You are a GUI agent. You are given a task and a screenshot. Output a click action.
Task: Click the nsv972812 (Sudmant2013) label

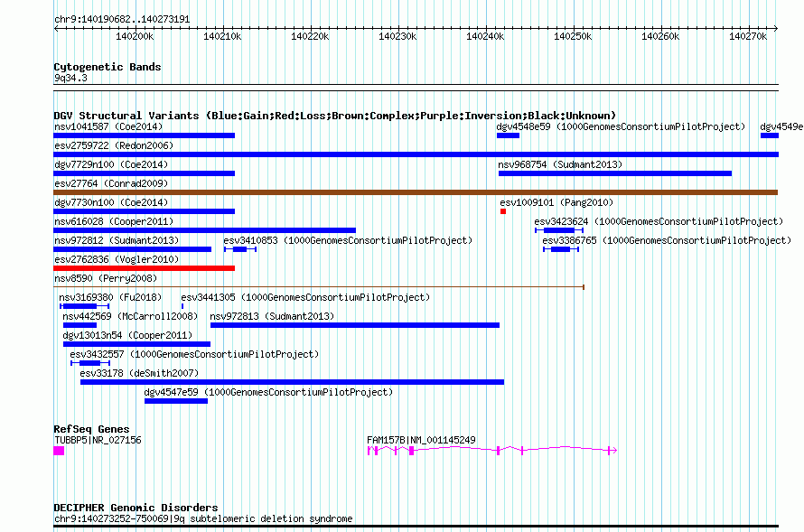[x=117, y=240]
